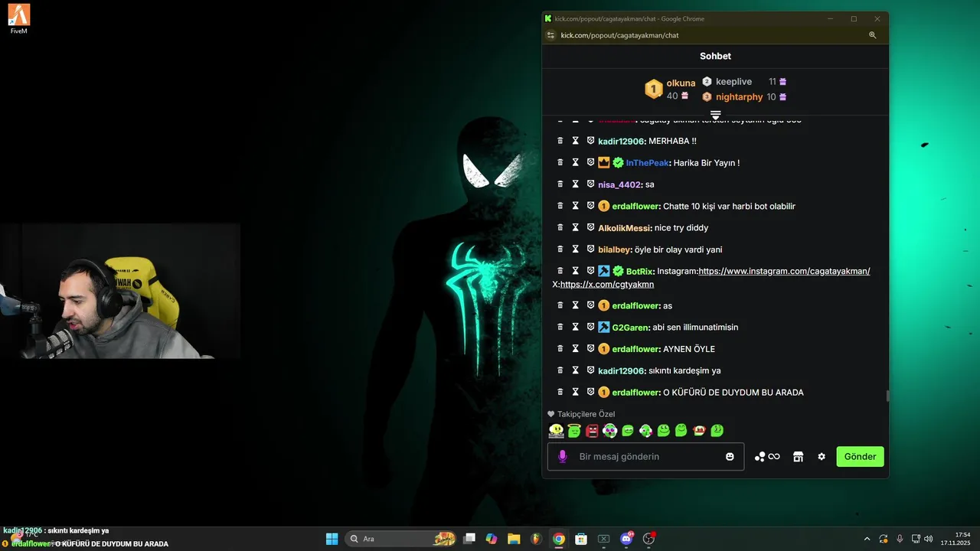This screenshot has height=551, width=980.
Task: Click the purple microphone icon in message box
Action: [563, 456]
